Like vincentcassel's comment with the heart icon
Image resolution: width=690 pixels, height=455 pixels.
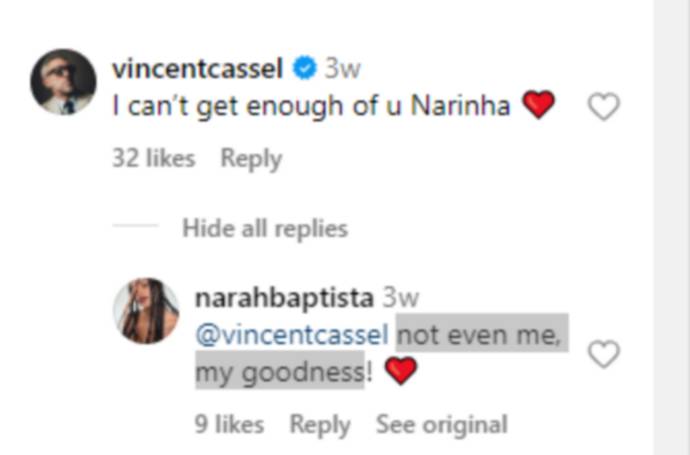603,106
